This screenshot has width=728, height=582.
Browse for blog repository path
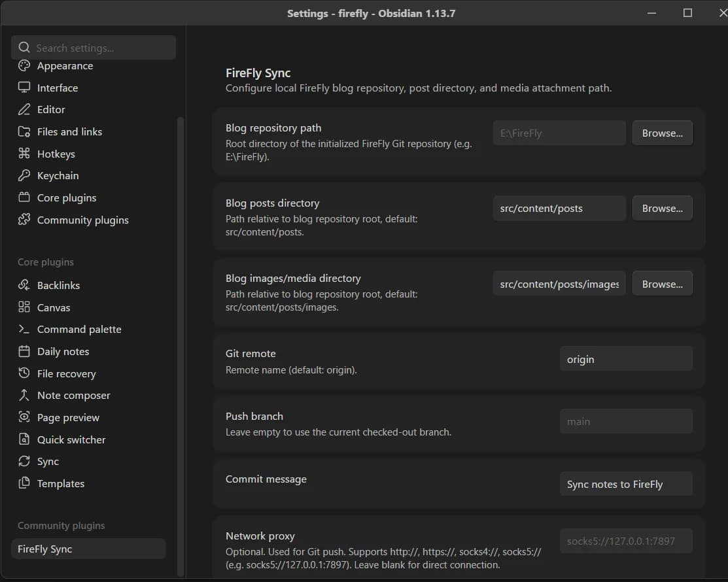click(662, 133)
